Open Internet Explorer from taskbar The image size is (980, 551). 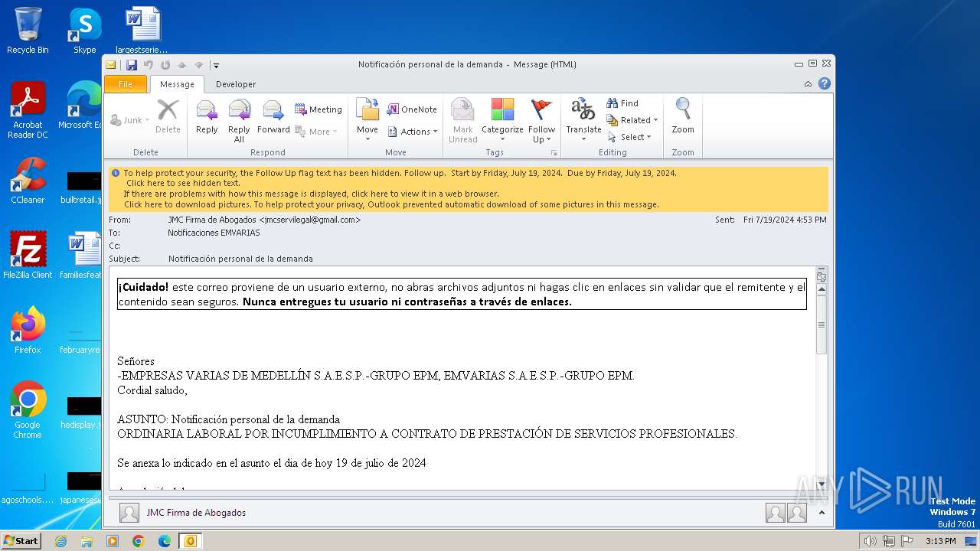pyautogui.click(x=60, y=541)
